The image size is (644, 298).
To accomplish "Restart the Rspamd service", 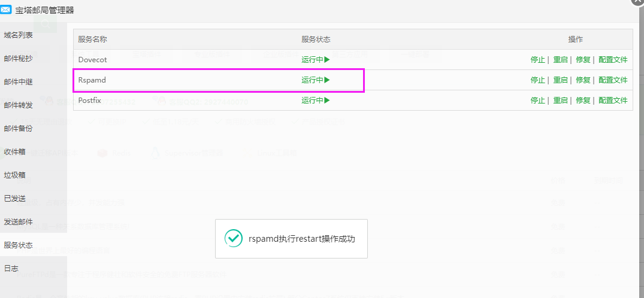I will coord(560,80).
